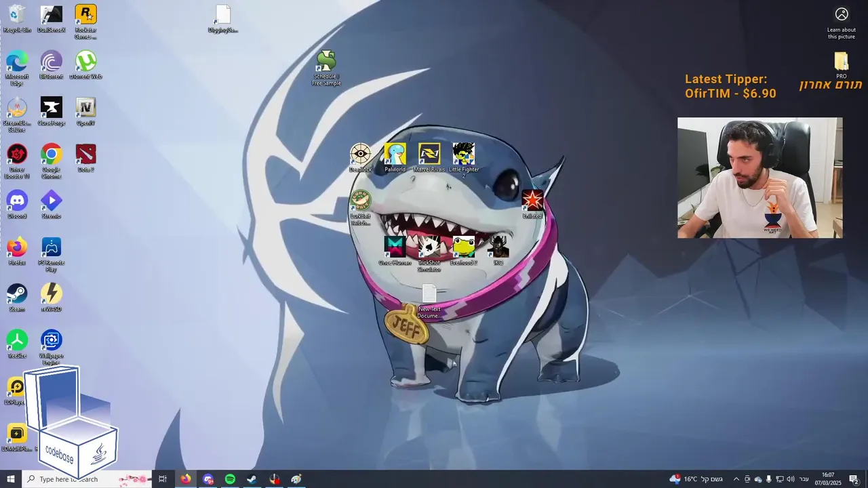Open the network tray icon
868x488 pixels.
coord(780,479)
